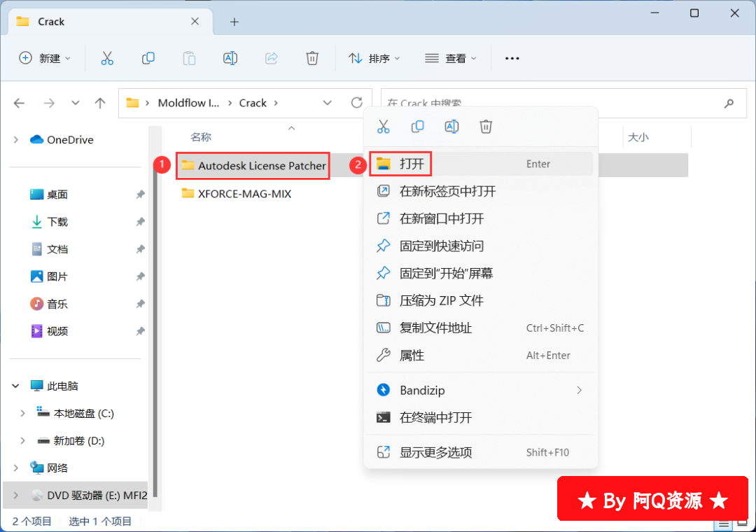Choose 打开 (Open) from context menu
The height and width of the screenshot is (532, 756).
click(480, 164)
